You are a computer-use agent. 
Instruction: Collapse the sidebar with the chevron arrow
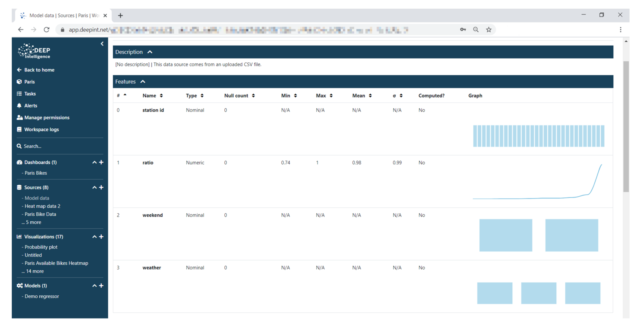(102, 44)
